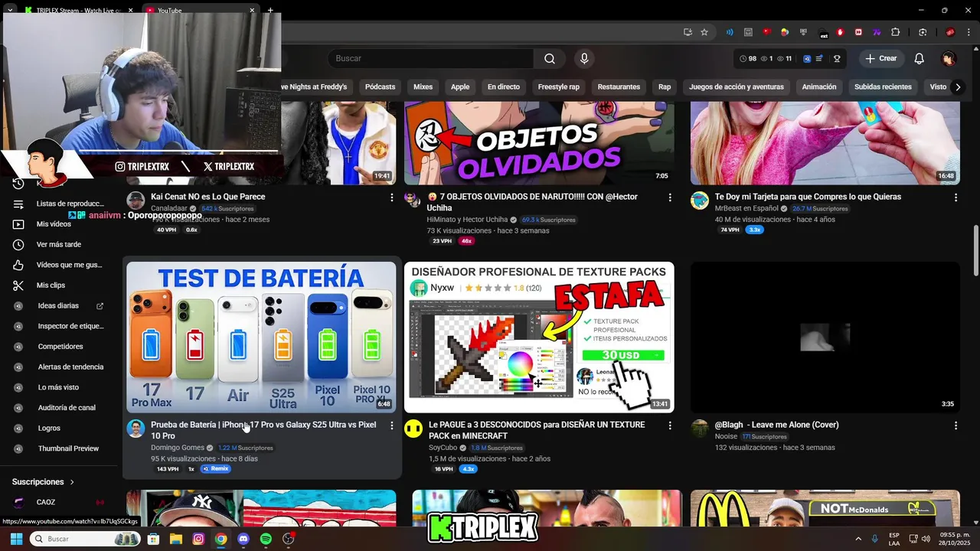Open options menu for MrBeast Tarjeta video
The width and height of the screenshot is (980, 551).
point(955,197)
